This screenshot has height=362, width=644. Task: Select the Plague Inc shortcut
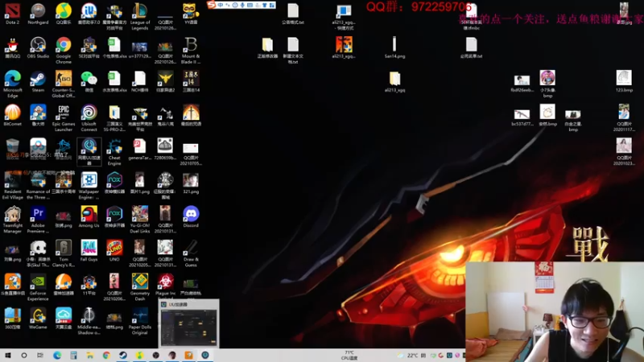166,286
